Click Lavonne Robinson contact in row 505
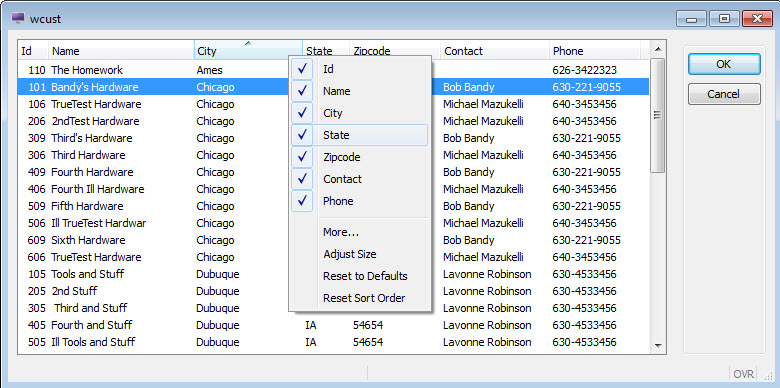The height and width of the screenshot is (388, 780). click(487, 342)
